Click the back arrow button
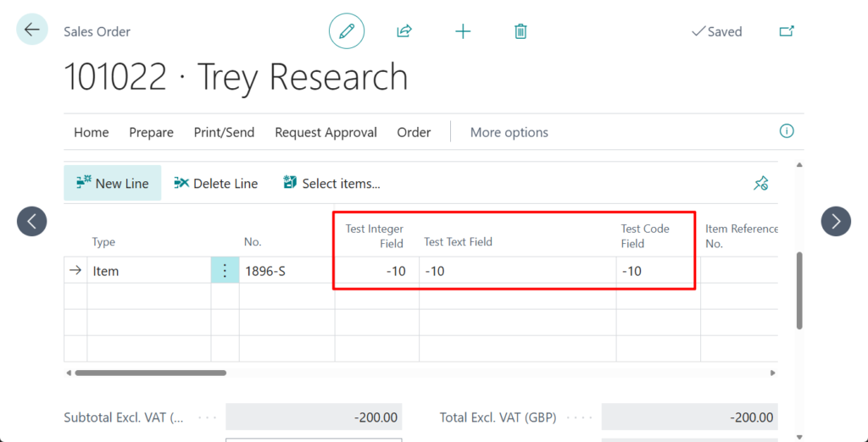Screen dimensions: 868x442 (32, 30)
